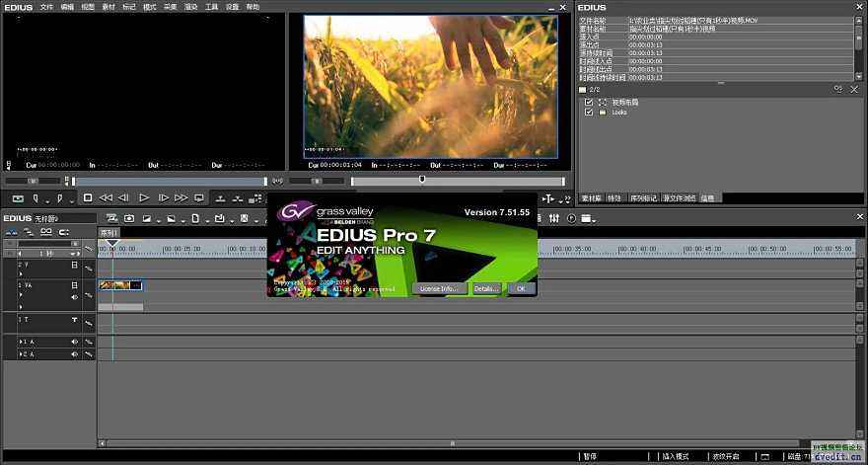Toggle video visibility on track 1 VA
The height and width of the screenshot is (465, 868).
point(75,285)
